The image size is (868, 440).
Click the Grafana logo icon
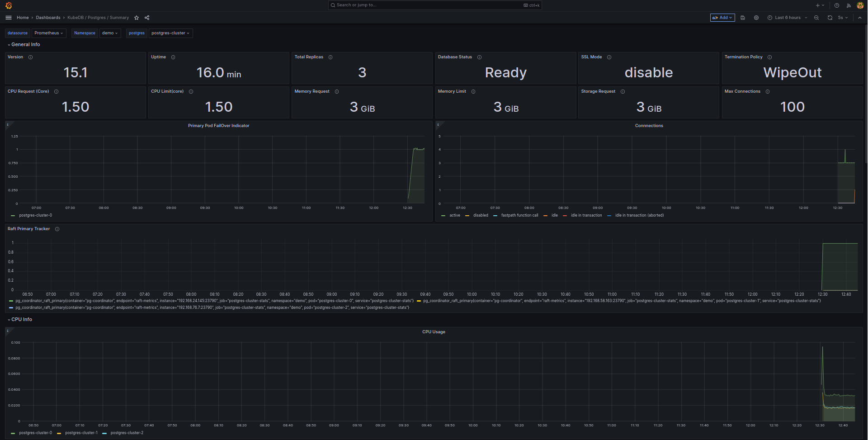[x=9, y=5]
